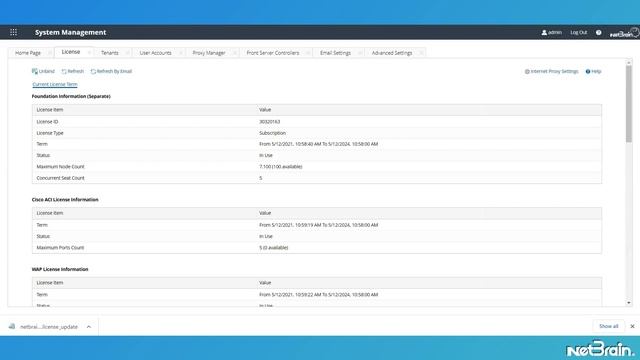
Task: Click the Current License Term link
Action: click(x=55, y=84)
